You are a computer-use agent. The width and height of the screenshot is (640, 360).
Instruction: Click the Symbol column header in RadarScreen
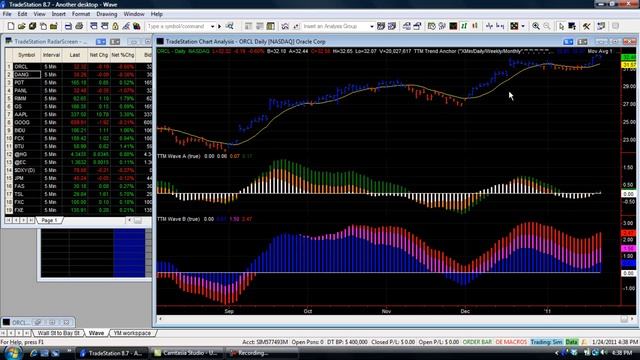27,55
